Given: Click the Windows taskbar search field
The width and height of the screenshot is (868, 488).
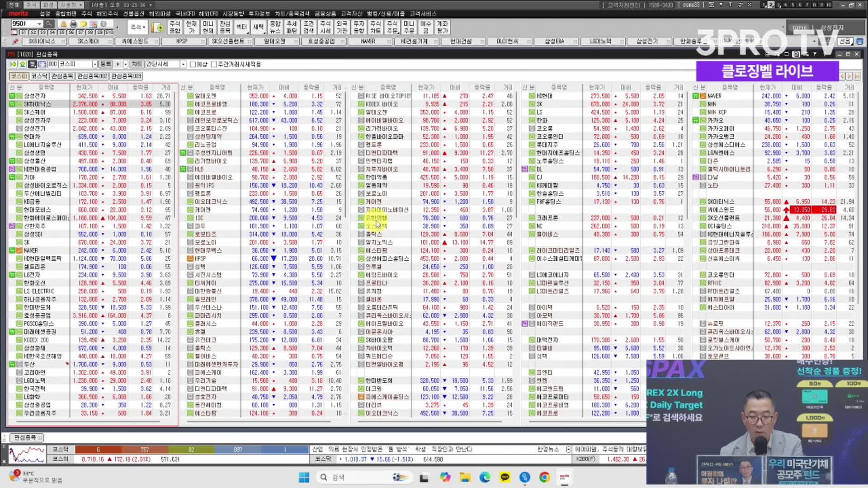Looking at the screenshot, I should (x=365, y=477).
